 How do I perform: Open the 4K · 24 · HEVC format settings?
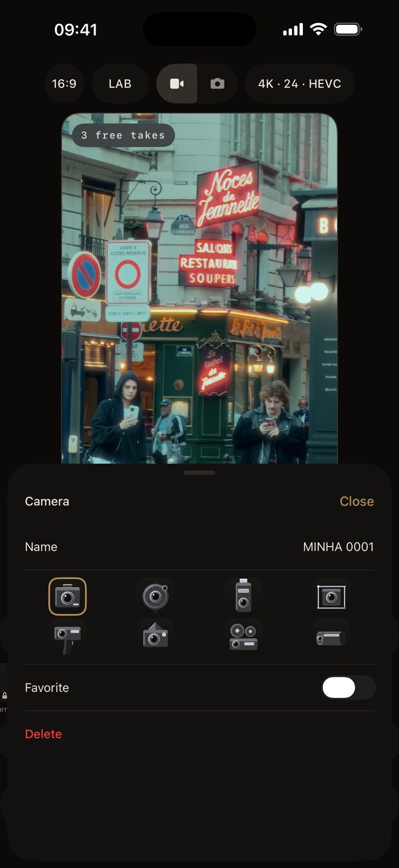click(x=300, y=84)
